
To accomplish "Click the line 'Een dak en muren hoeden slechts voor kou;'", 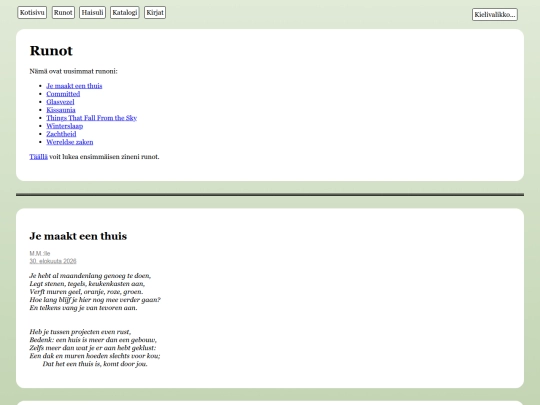I will point(95,356).
